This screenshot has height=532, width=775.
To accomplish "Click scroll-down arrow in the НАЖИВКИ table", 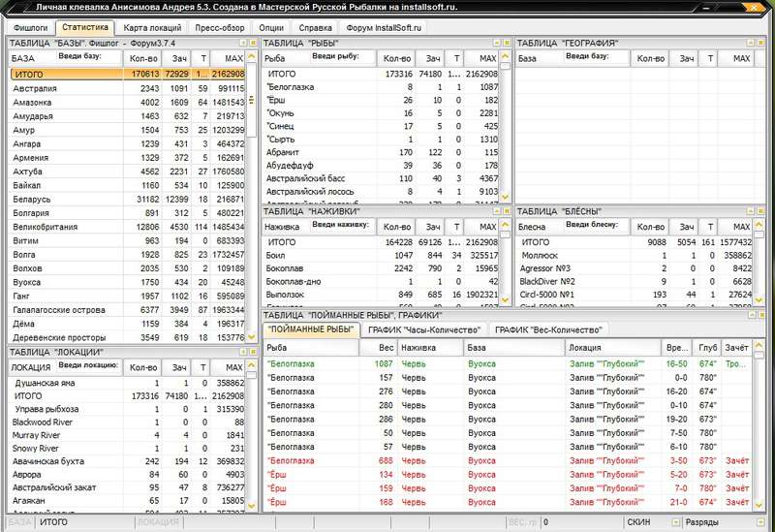I will (505, 299).
